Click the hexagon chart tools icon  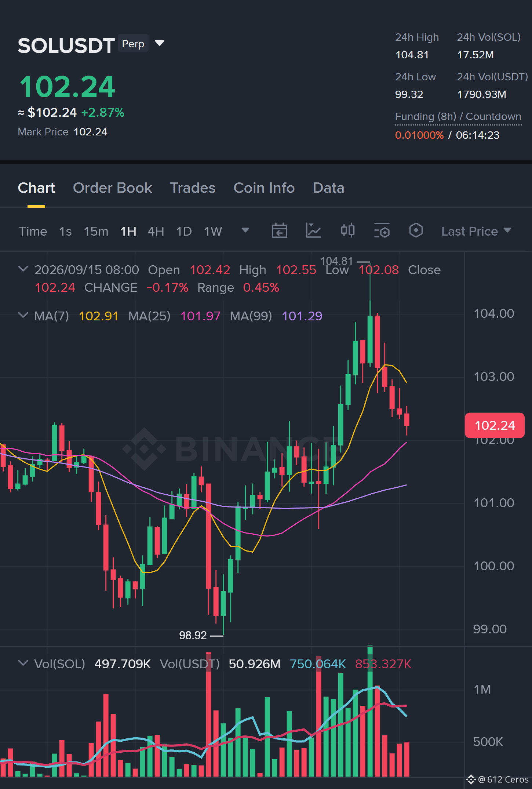coord(416,231)
